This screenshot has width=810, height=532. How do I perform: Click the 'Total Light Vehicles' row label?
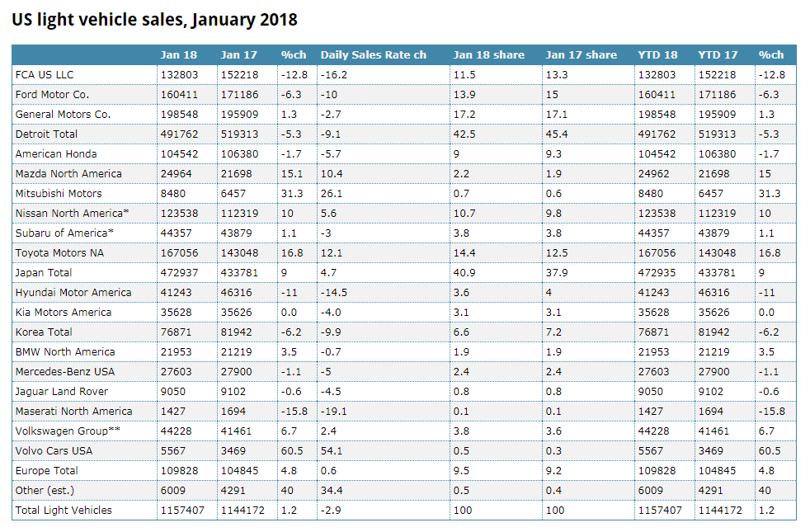click(64, 510)
